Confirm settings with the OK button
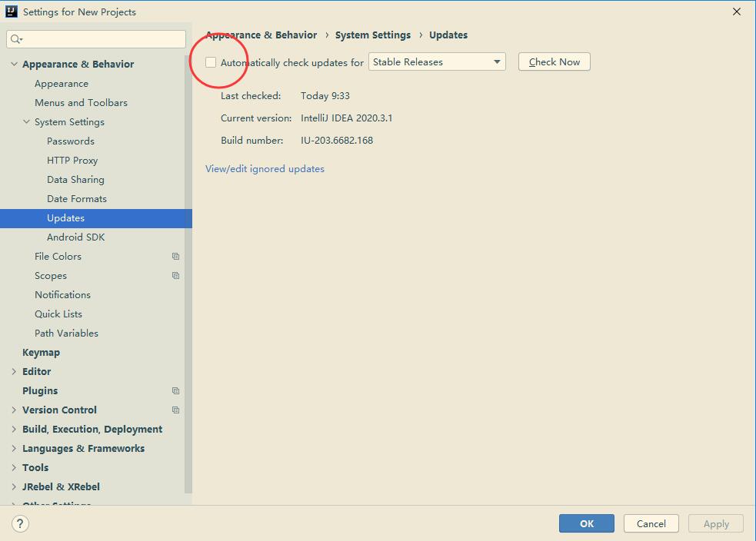Image resolution: width=756 pixels, height=541 pixels. (x=587, y=523)
